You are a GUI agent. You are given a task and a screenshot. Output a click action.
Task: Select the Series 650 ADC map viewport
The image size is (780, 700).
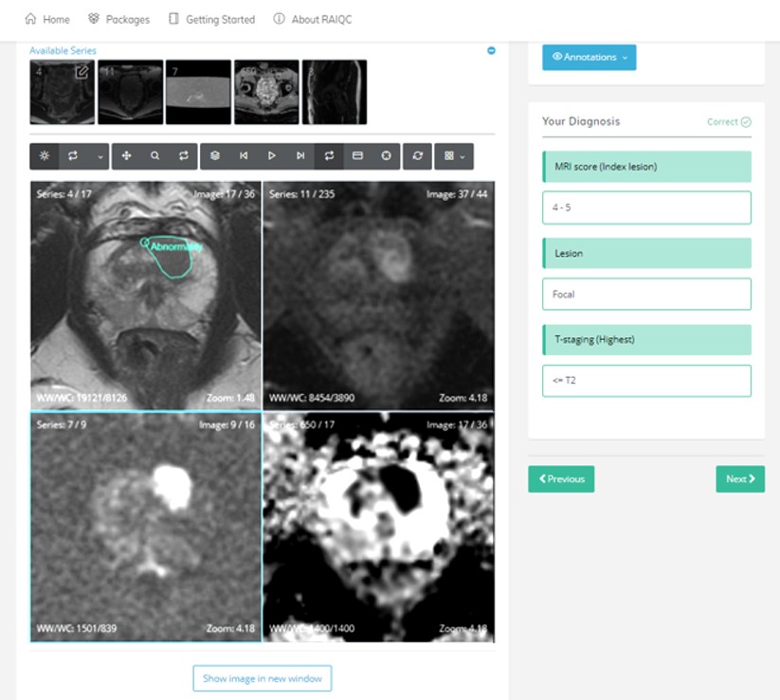click(x=378, y=527)
